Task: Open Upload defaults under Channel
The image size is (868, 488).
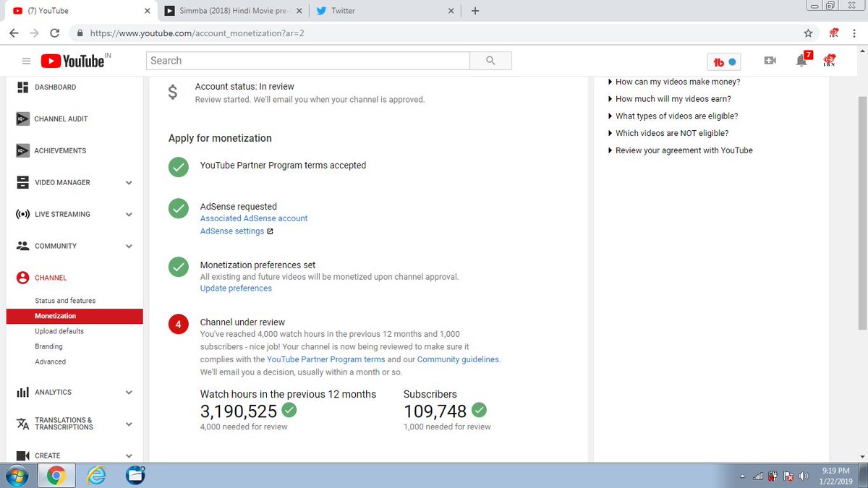Action: pyautogui.click(x=59, y=331)
